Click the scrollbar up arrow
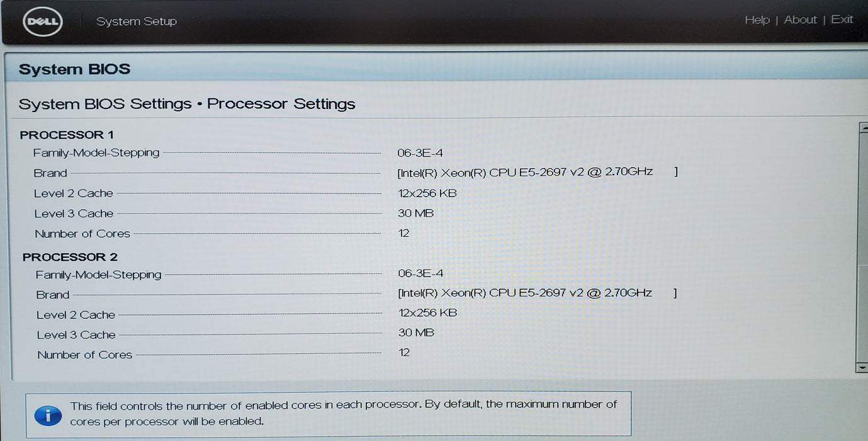The width and height of the screenshot is (868, 441). [x=862, y=127]
